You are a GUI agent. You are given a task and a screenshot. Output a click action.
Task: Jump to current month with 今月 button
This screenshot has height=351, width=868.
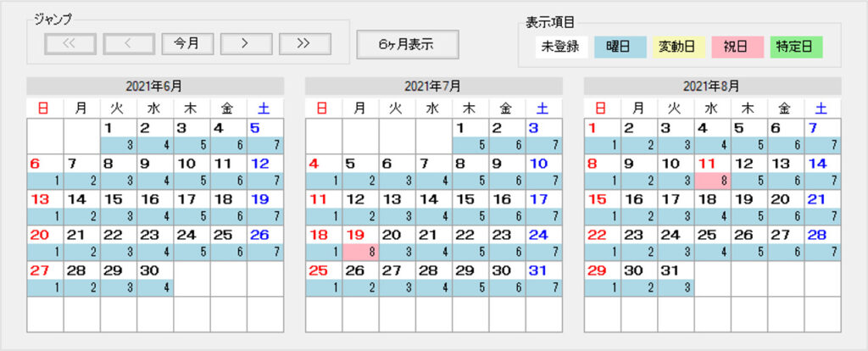186,44
